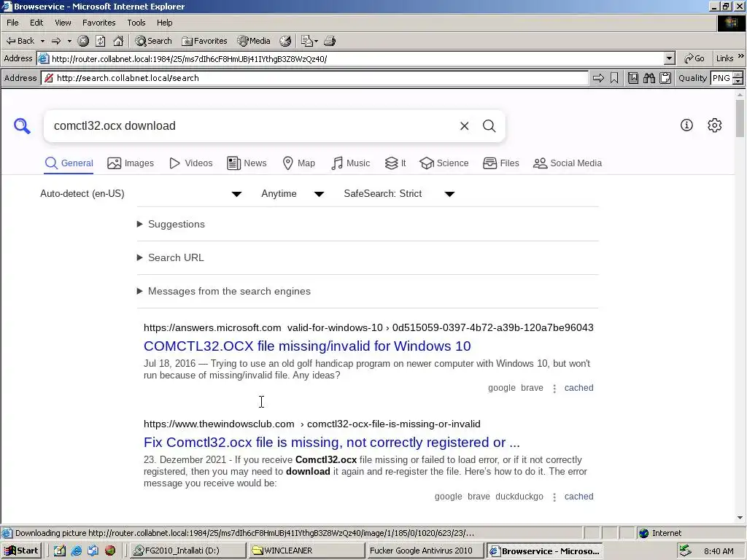Open IE Search pane from toolbar
This screenshot has height=560, width=747.
pos(153,41)
